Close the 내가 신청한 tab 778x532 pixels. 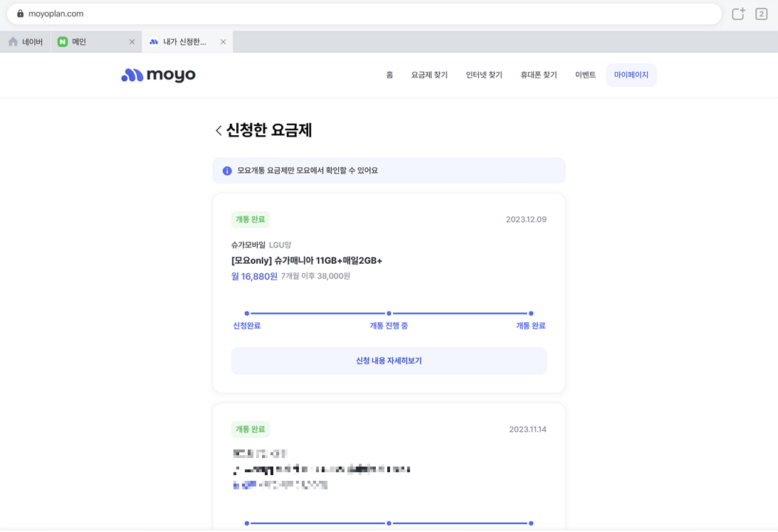pyautogui.click(x=224, y=42)
